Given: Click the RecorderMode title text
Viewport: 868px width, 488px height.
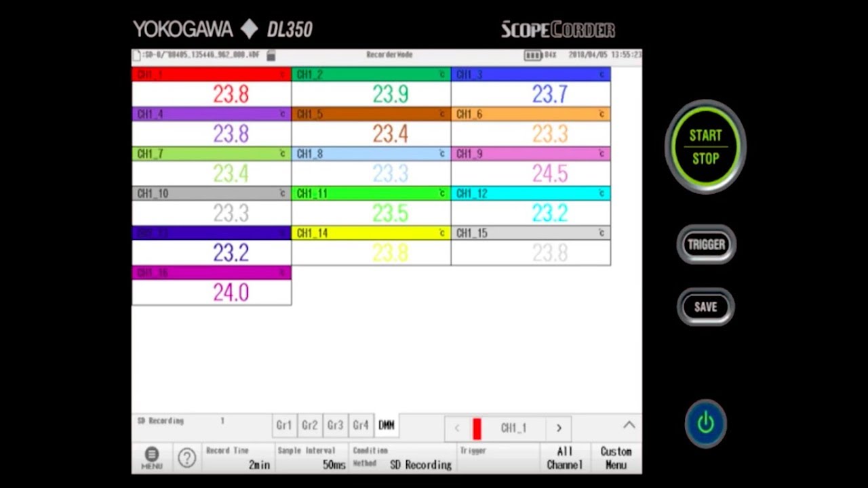Looking at the screenshot, I should tap(389, 55).
